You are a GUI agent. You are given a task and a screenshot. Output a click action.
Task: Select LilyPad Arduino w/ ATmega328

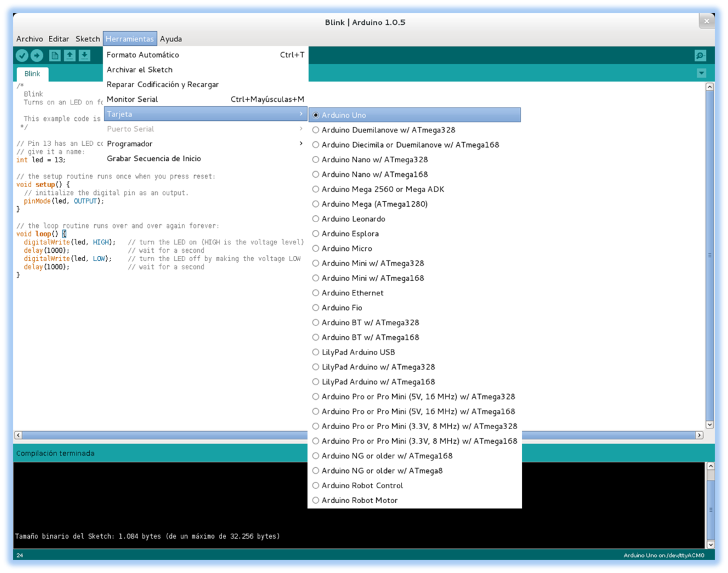point(415,367)
